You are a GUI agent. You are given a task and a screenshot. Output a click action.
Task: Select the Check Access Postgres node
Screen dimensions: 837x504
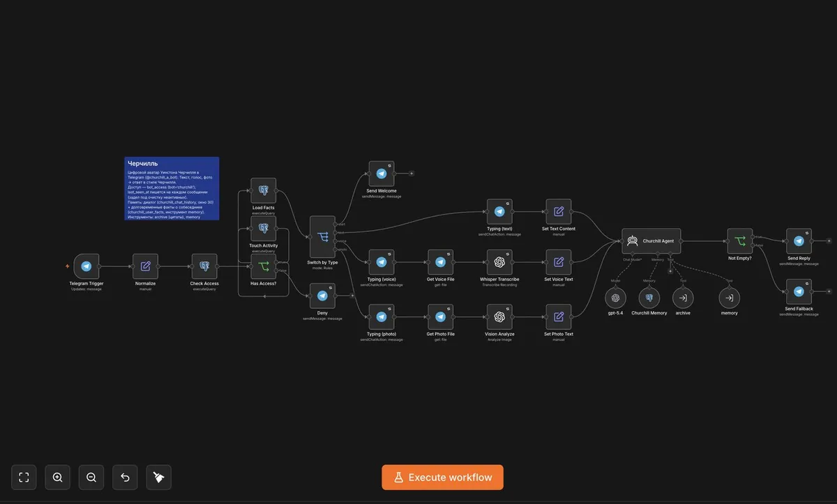(204, 266)
